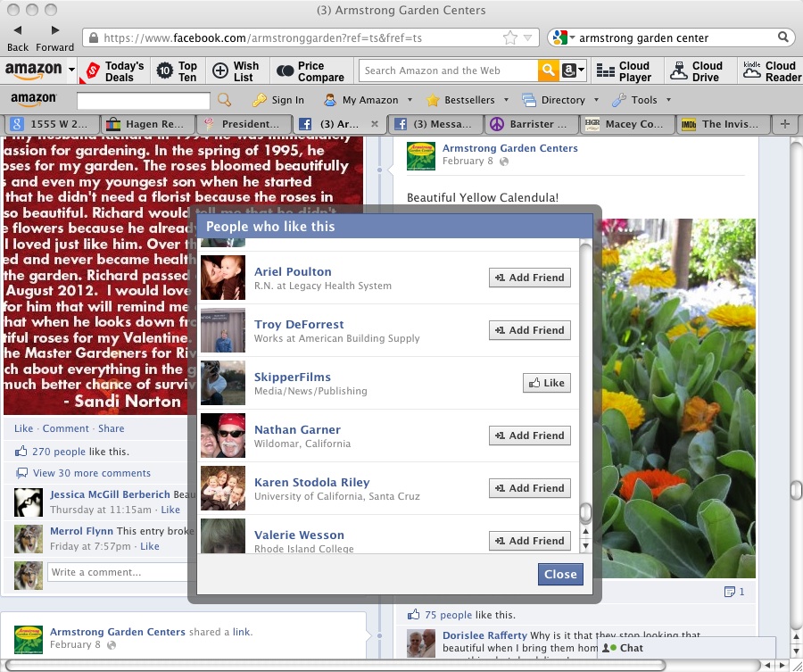This screenshot has height=672, width=803.
Task: Open Armstrong Garden Centers link above Calendula post
Action: pos(509,148)
